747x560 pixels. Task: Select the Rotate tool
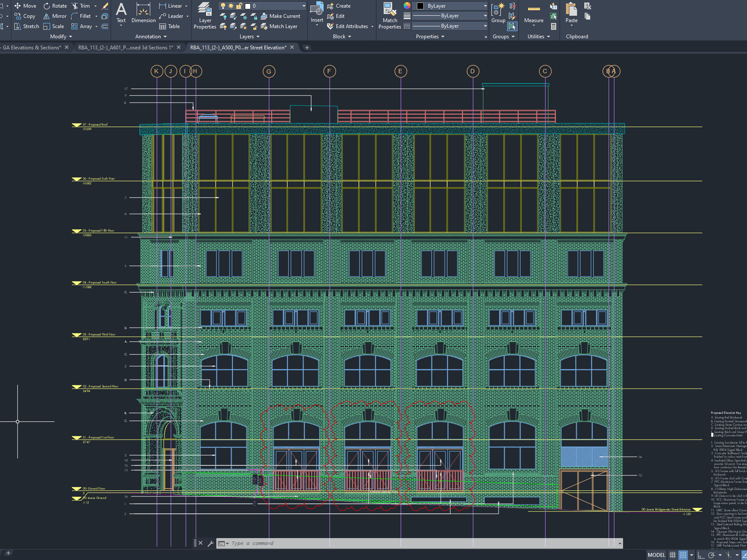click(55, 6)
